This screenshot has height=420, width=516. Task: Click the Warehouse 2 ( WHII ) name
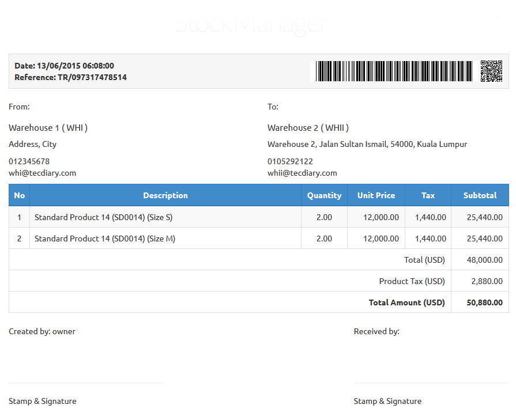pyautogui.click(x=308, y=128)
